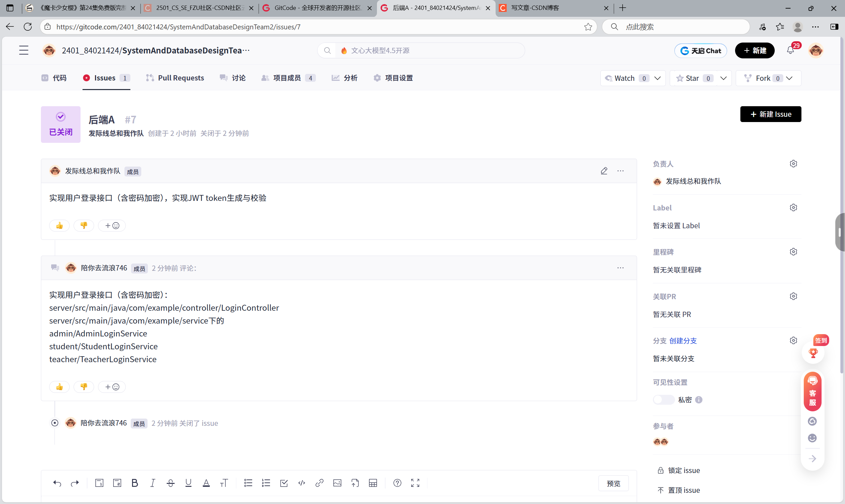Open heading size options in editor

pyautogui.click(x=223, y=483)
